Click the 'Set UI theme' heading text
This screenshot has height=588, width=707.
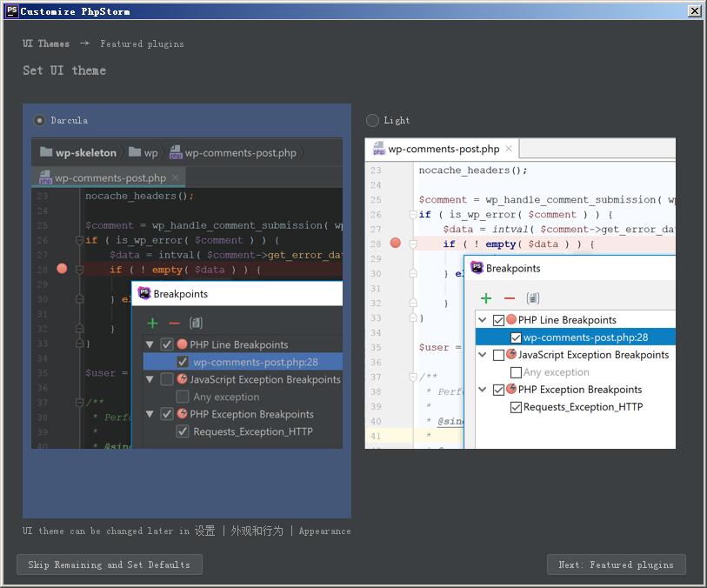coord(64,70)
